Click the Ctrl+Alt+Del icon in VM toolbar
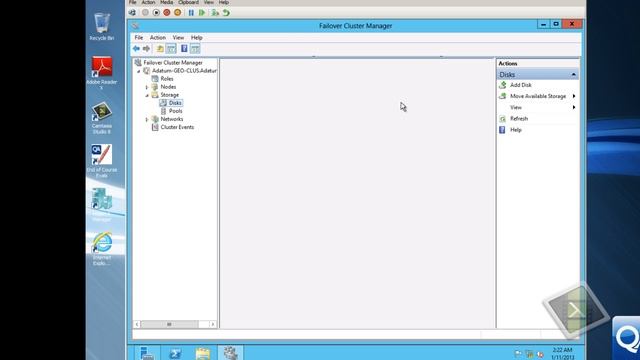 (x=132, y=13)
